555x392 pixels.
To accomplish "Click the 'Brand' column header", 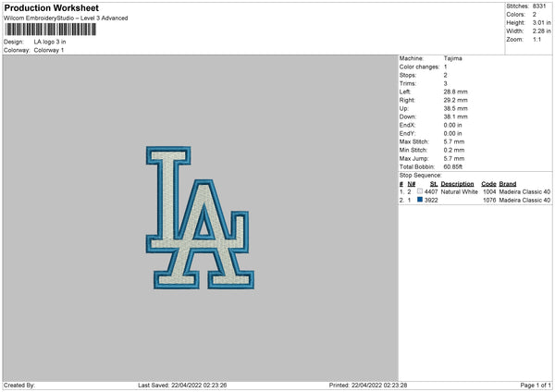I will pos(508,184).
